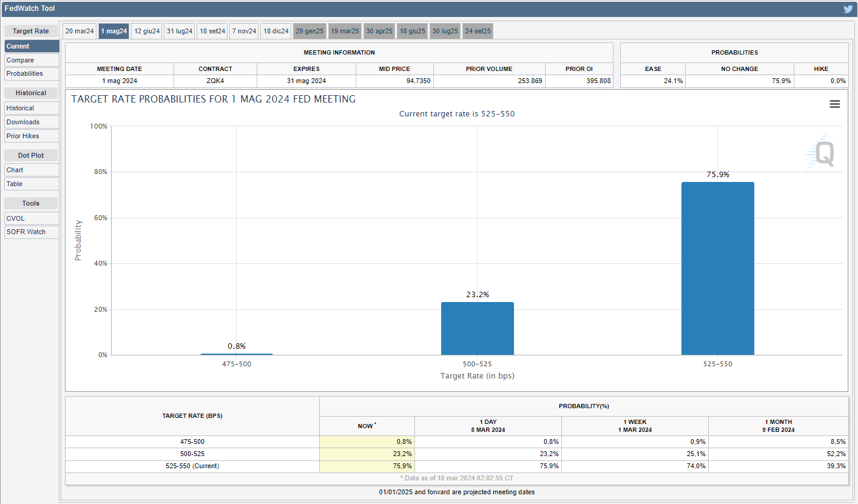Click the Twitter bird icon
Screen dimensions: 858x504
tap(848, 9)
